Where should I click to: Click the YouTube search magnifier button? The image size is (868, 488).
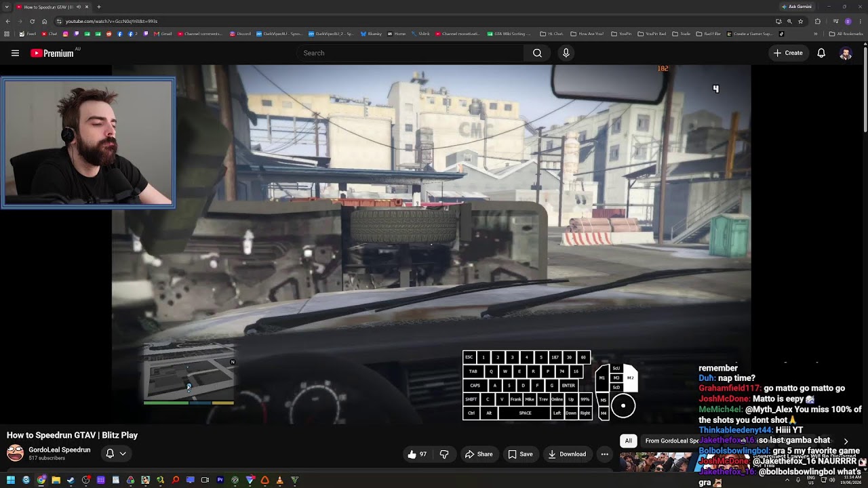(537, 53)
